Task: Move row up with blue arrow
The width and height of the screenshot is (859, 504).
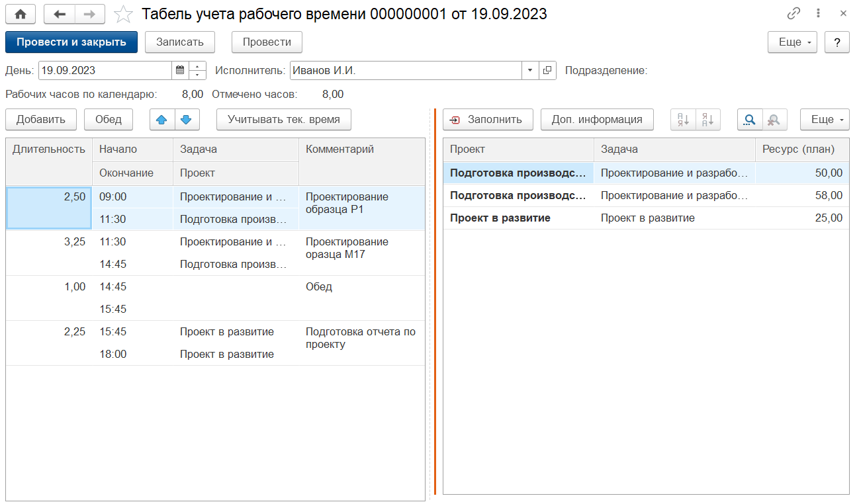Action: (x=161, y=120)
